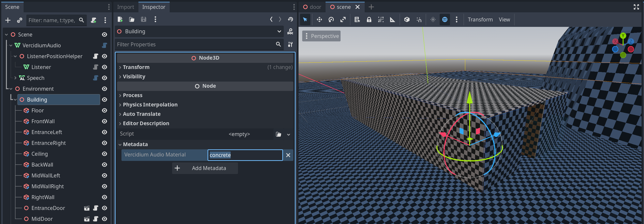Screen dimensions: 644x224
Task: Expand the Speech node children
Action: pyautogui.click(x=15, y=78)
